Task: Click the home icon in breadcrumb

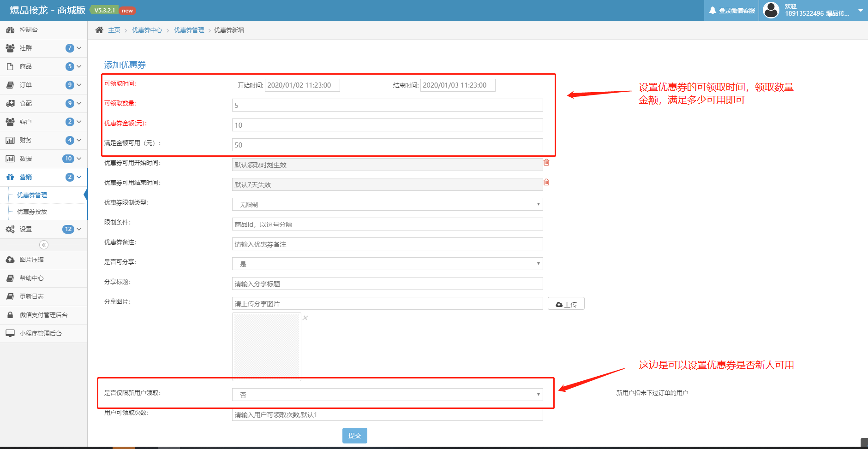Action: pyautogui.click(x=99, y=30)
